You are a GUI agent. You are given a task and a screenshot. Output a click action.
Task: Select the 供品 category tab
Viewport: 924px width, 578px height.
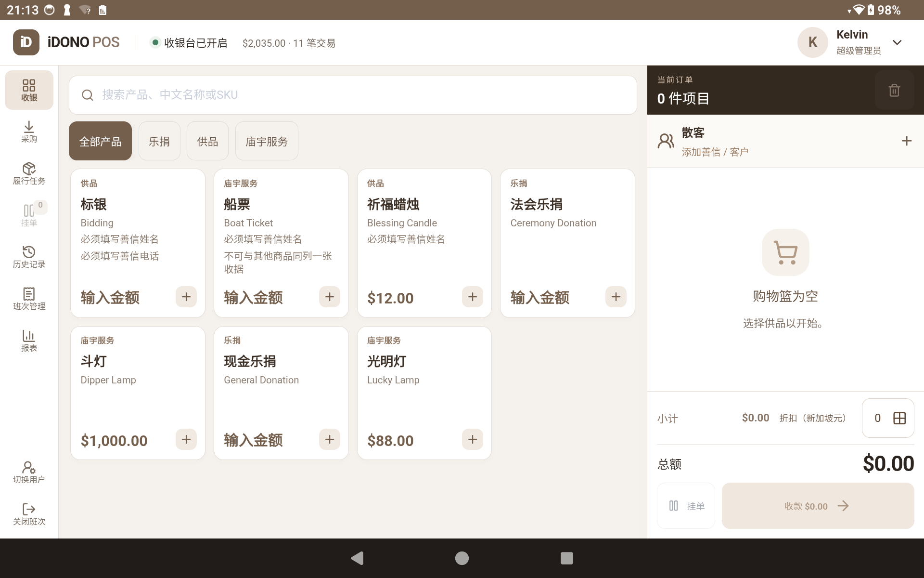tap(207, 141)
